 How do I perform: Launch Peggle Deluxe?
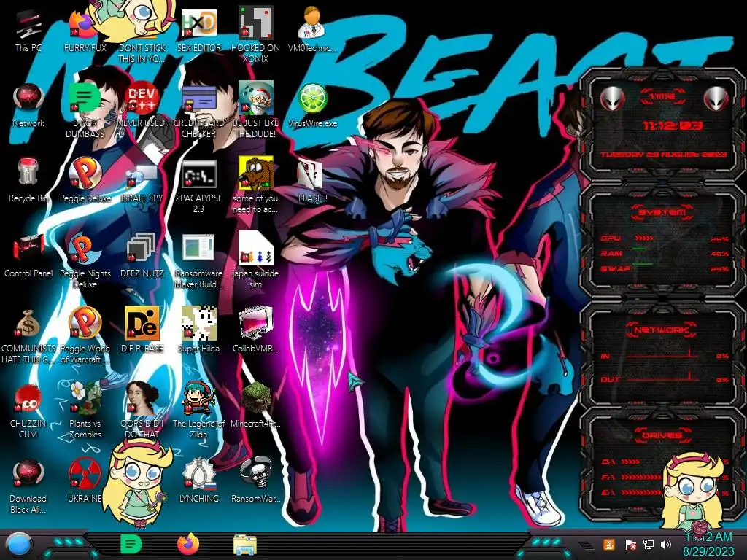click(85, 174)
